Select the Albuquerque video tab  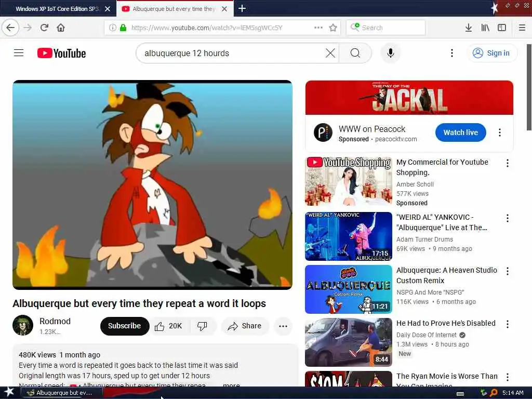pyautogui.click(x=174, y=9)
